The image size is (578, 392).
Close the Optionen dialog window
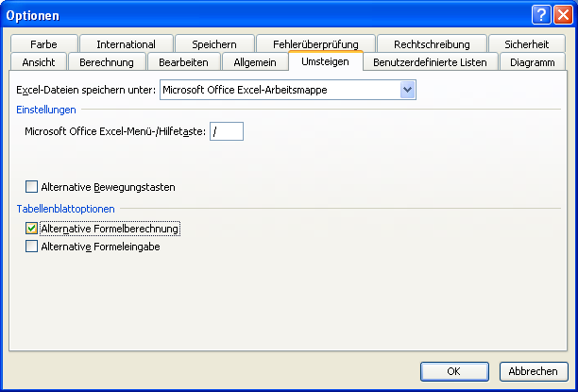563,14
